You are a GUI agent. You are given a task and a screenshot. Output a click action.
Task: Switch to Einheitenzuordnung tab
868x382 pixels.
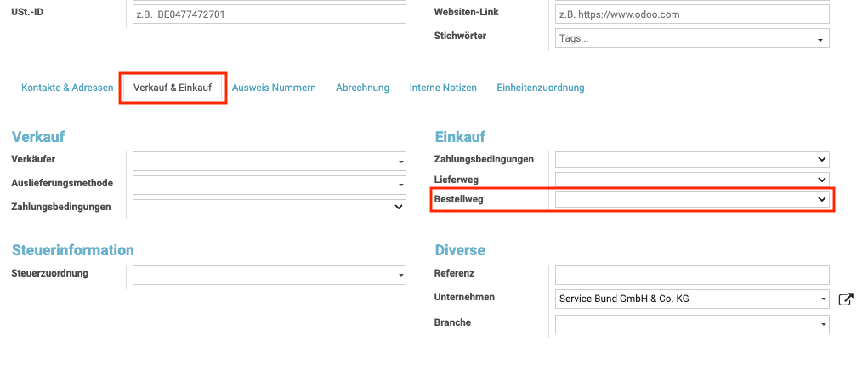tap(541, 88)
